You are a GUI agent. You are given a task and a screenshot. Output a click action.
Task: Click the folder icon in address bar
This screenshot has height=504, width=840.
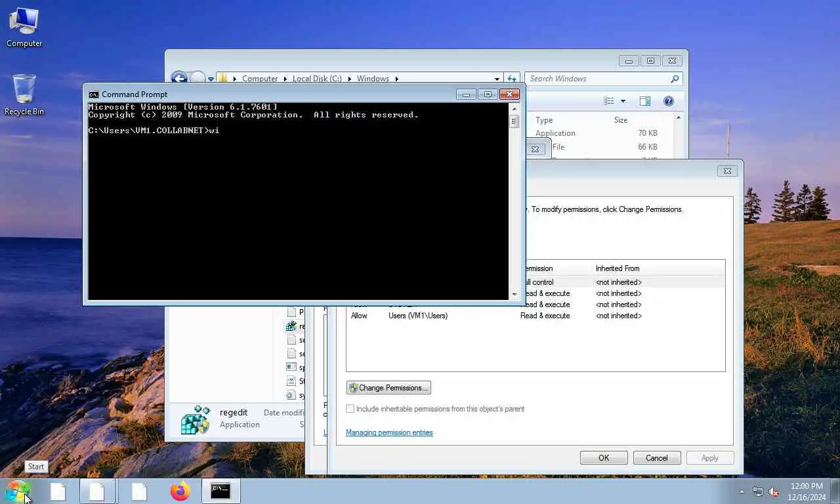click(x=223, y=79)
